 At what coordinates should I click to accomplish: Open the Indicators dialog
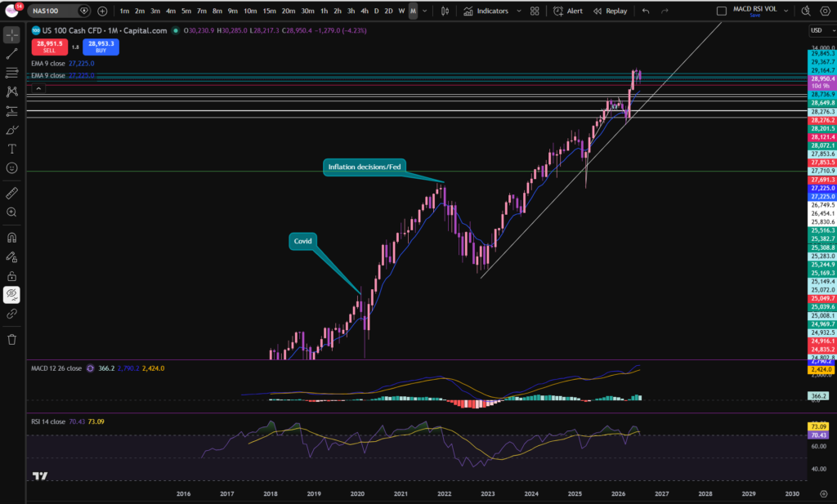coord(486,11)
